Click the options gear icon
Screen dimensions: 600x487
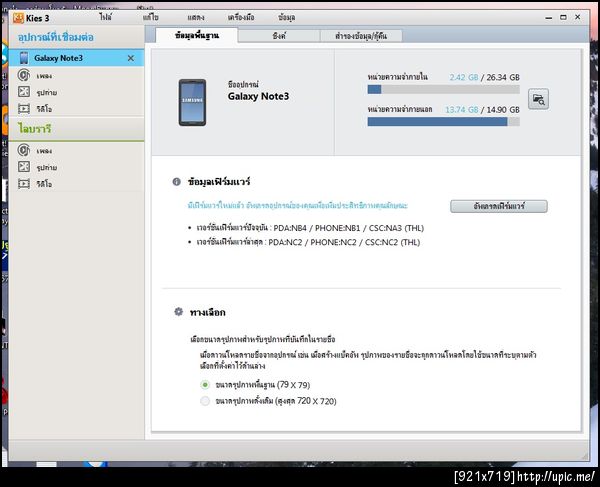click(178, 312)
